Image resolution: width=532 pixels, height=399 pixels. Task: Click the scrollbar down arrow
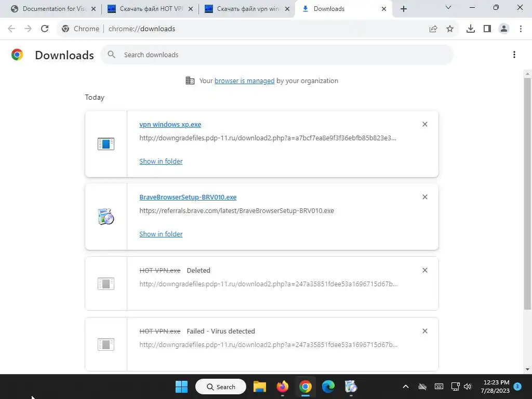coord(527,369)
